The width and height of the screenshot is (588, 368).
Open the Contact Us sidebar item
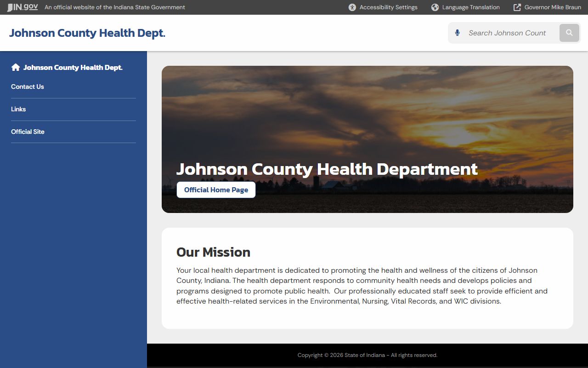point(73,87)
